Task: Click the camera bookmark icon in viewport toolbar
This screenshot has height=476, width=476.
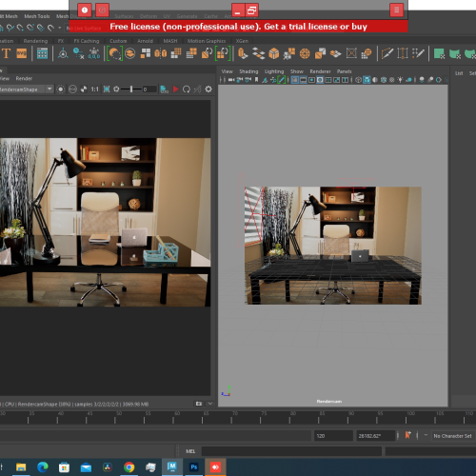Action: (256, 80)
